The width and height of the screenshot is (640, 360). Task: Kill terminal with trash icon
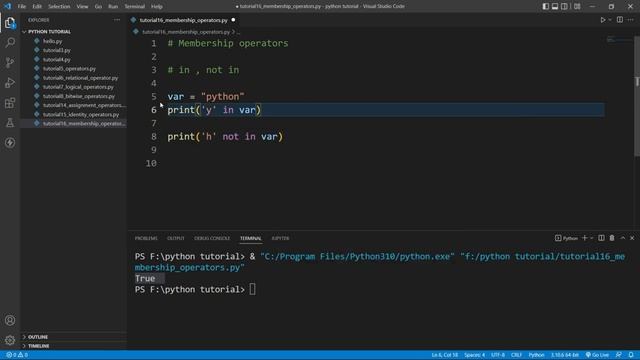coord(612,238)
